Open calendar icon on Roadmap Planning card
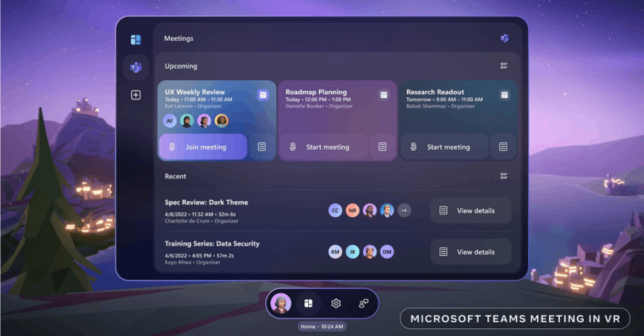This screenshot has height=336, width=644. click(x=384, y=95)
